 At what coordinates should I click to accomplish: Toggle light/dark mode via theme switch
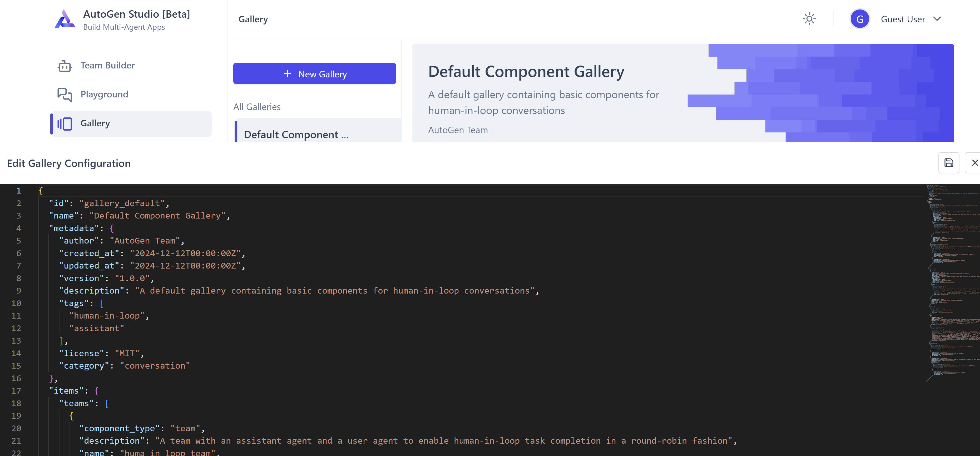pyautogui.click(x=809, y=19)
